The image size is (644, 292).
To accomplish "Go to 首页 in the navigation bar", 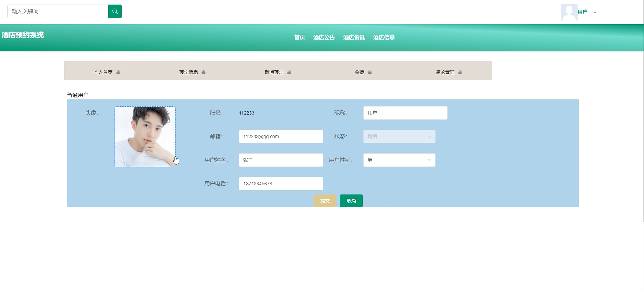I will click(299, 38).
